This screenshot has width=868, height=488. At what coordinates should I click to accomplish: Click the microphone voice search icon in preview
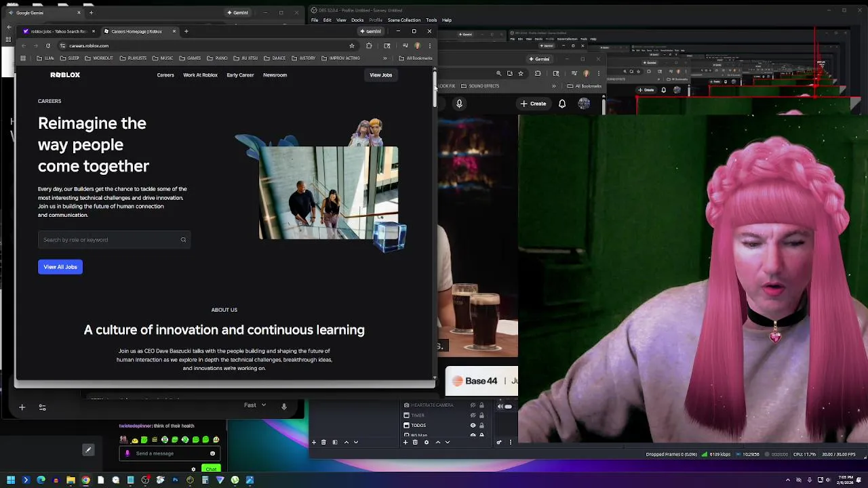click(x=459, y=104)
